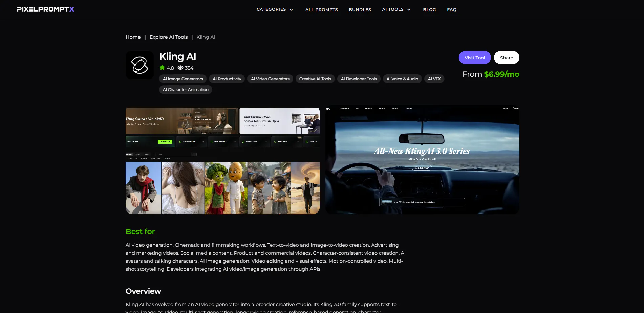The image size is (644, 313).
Task: Click the PixelPromptX logo
Action: [45, 9]
